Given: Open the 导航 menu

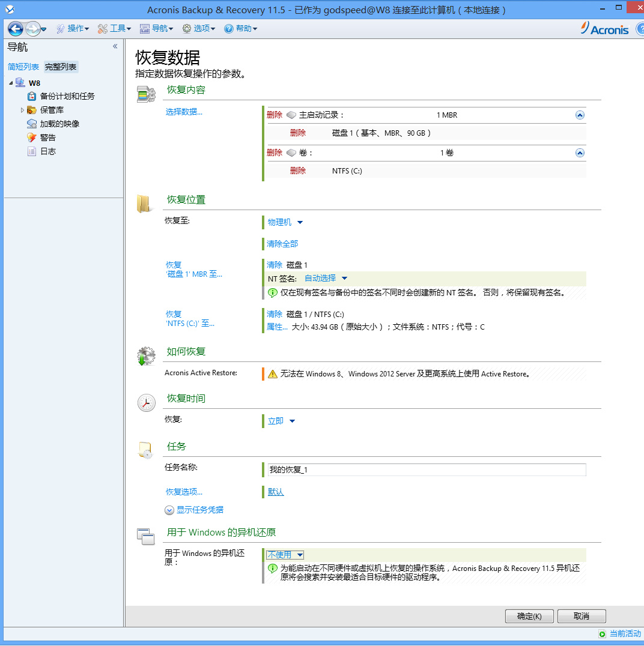Looking at the screenshot, I should (156, 28).
